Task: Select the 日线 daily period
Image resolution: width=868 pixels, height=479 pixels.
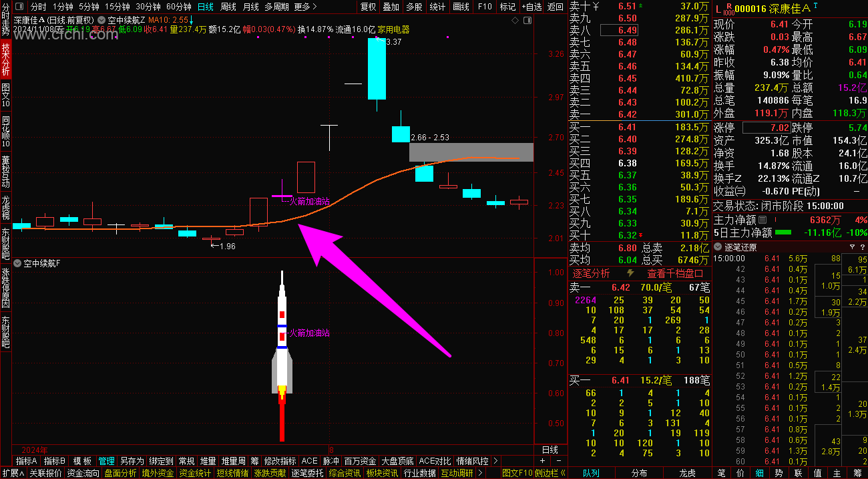Action: coord(206,7)
